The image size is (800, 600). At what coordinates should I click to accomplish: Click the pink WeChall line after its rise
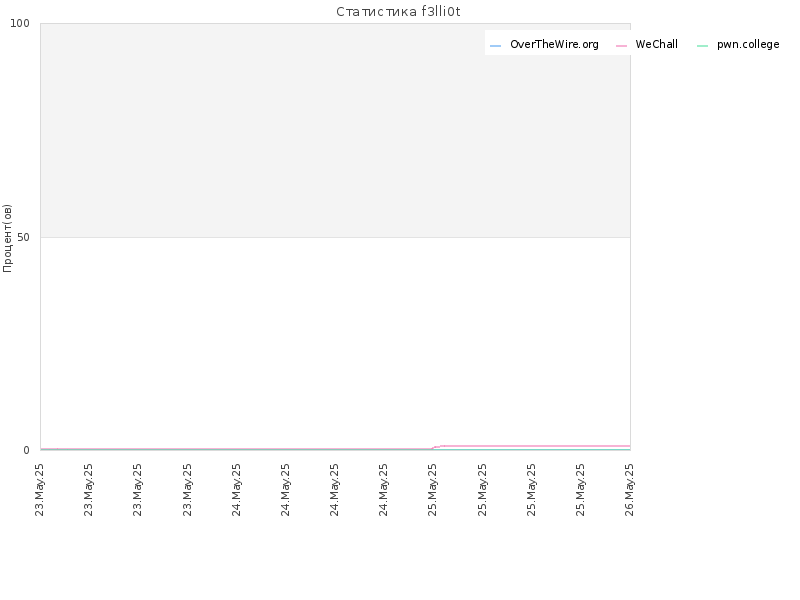point(536,446)
